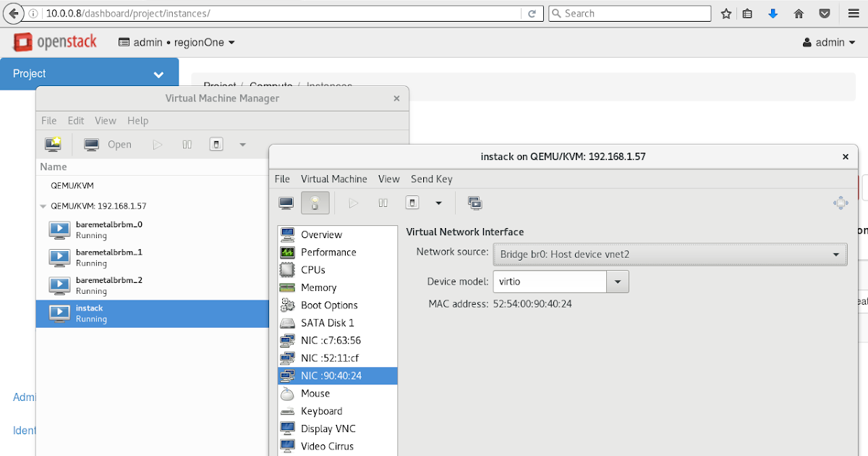Open View menu in instack window

click(x=389, y=179)
